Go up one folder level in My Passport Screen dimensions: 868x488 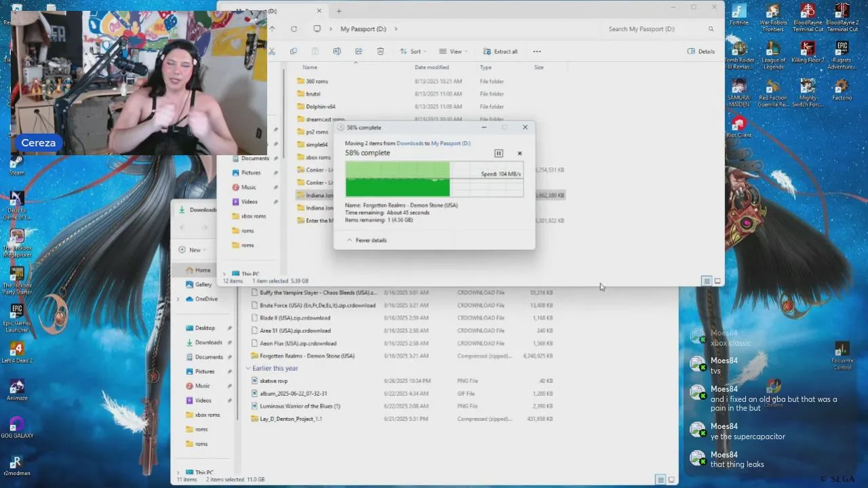(273, 29)
